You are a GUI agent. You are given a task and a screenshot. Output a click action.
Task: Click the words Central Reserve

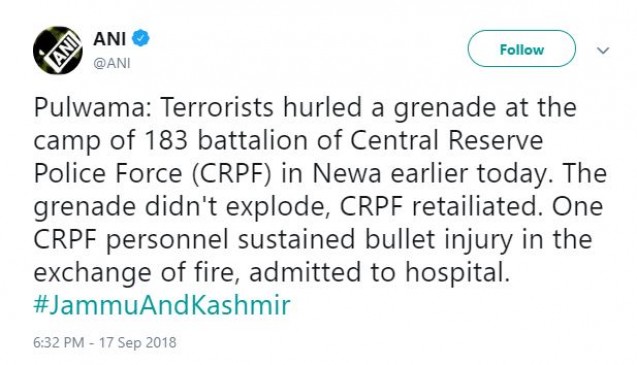click(x=446, y=141)
